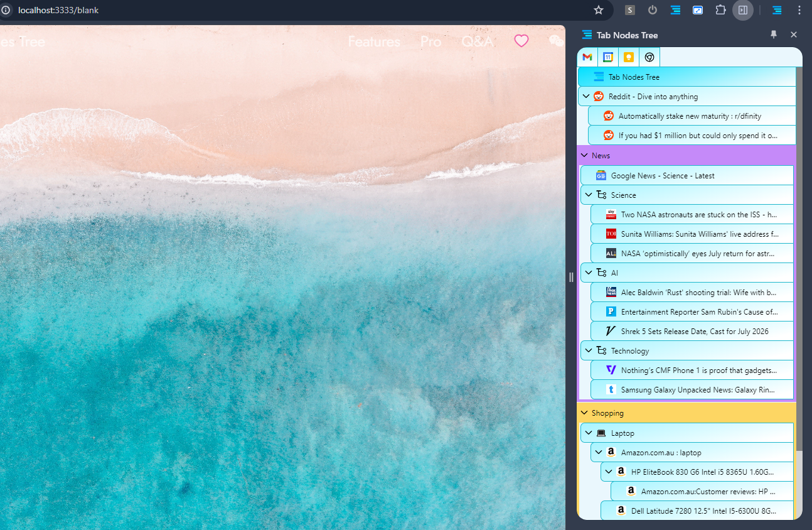Click the pink heart icon in the header
This screenshot has width=812, height=530.
click(521, 41)
